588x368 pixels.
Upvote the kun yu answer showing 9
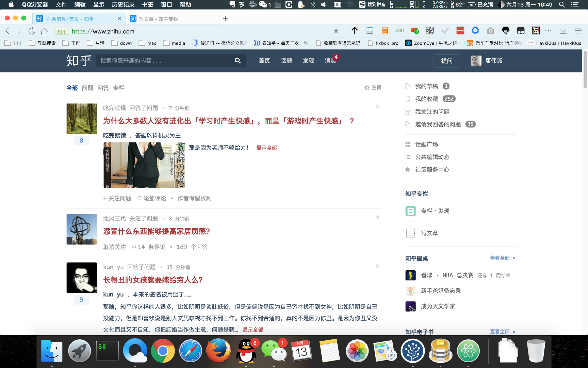[x=81, y=300]
